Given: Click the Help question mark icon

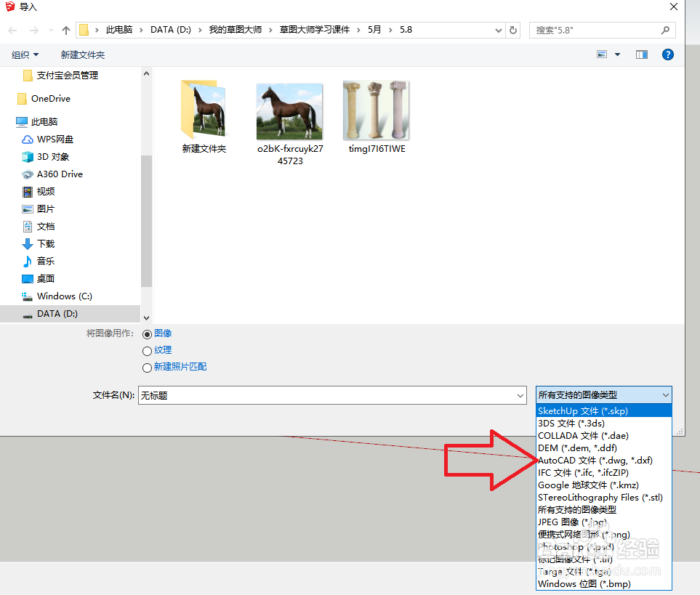Looking at the screenshot, I should click(x=667, y=54).
